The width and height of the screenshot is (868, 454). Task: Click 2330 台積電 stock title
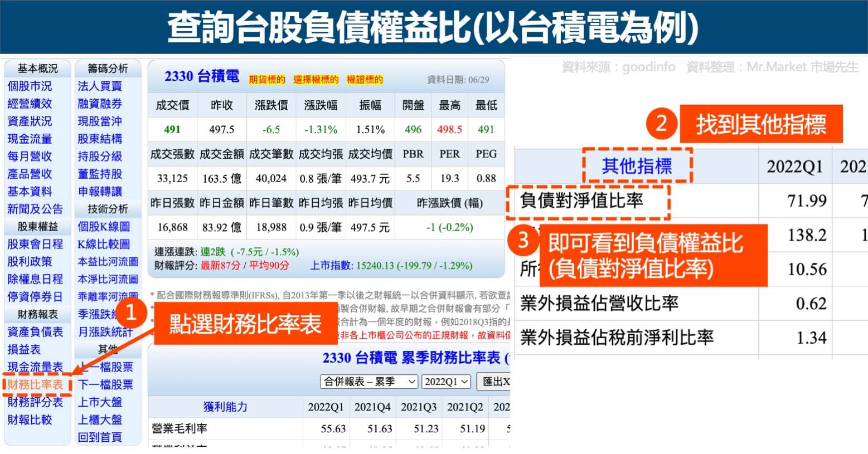(x=202, y=76)
